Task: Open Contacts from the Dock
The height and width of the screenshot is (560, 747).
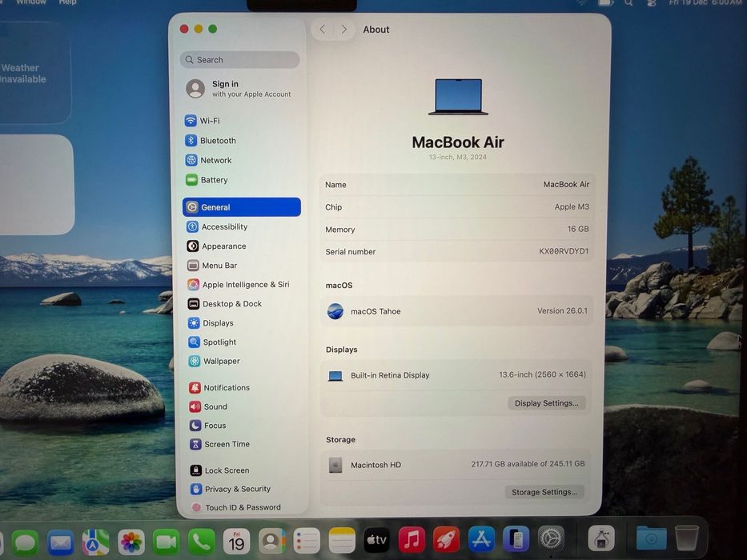Action: (271, 541)
